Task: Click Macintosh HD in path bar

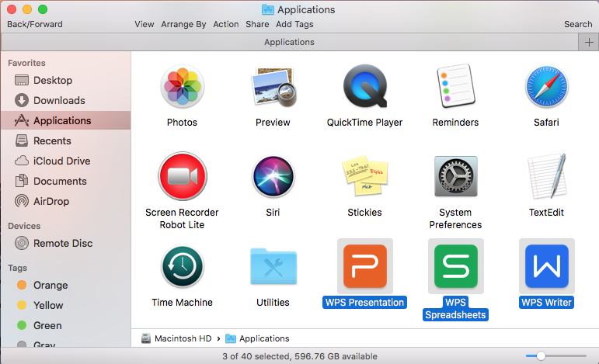Action: [x=176, y=338]
